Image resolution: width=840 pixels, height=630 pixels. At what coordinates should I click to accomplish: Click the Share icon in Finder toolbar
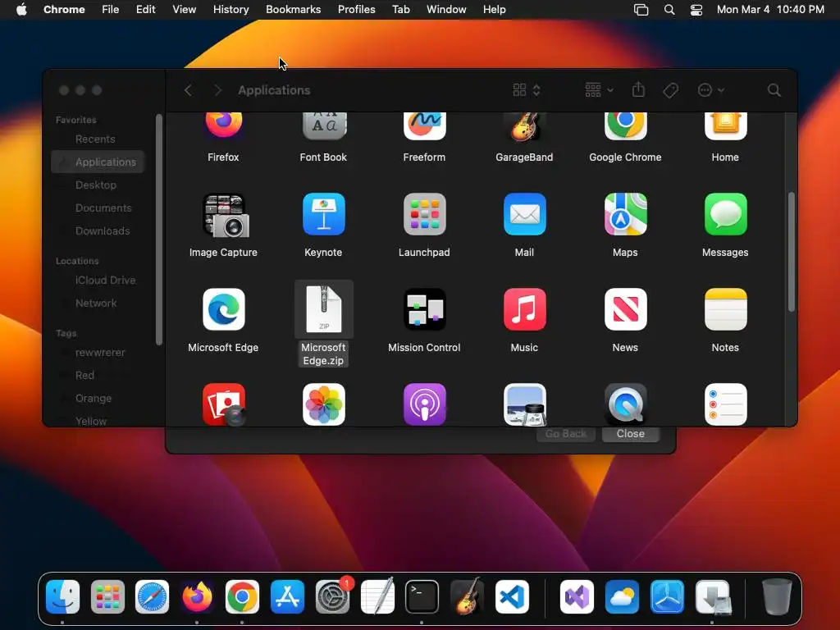638,89
